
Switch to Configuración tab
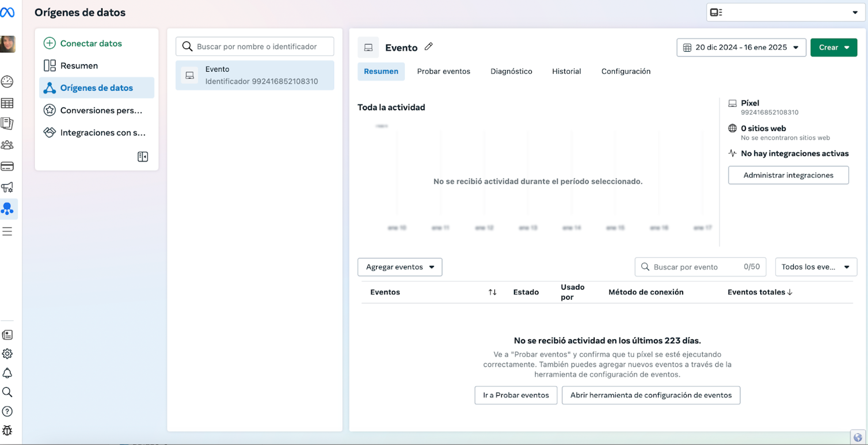click(x=626, y=71)
